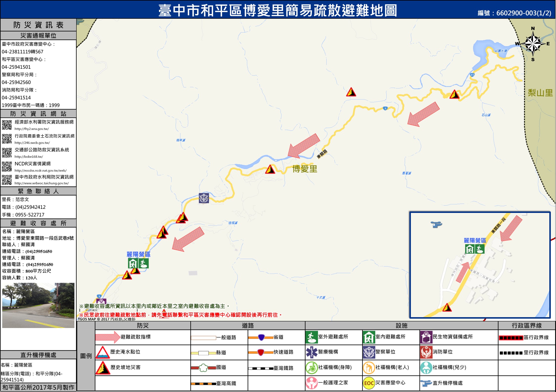Click the landslide warning icon near 博愛里 label
The width and height of the screenshot is (556, 392).
click(x=270, y=170)
